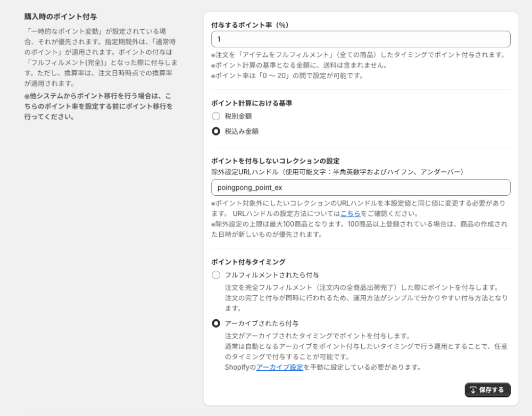This screenshot has height=416, width=532.
Task: Select the 税込み金額 radio button
Action: [x=216, y=131]
